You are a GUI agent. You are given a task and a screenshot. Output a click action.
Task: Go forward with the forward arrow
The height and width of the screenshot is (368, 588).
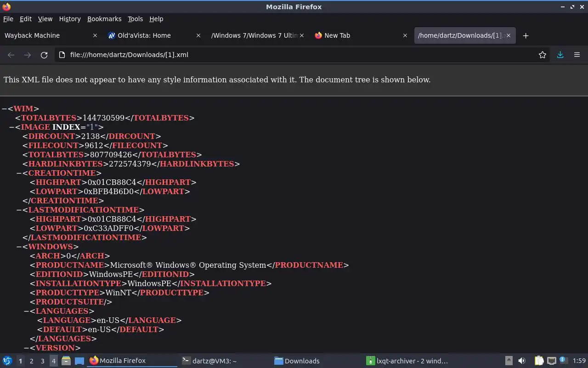(x=28, y=55)
